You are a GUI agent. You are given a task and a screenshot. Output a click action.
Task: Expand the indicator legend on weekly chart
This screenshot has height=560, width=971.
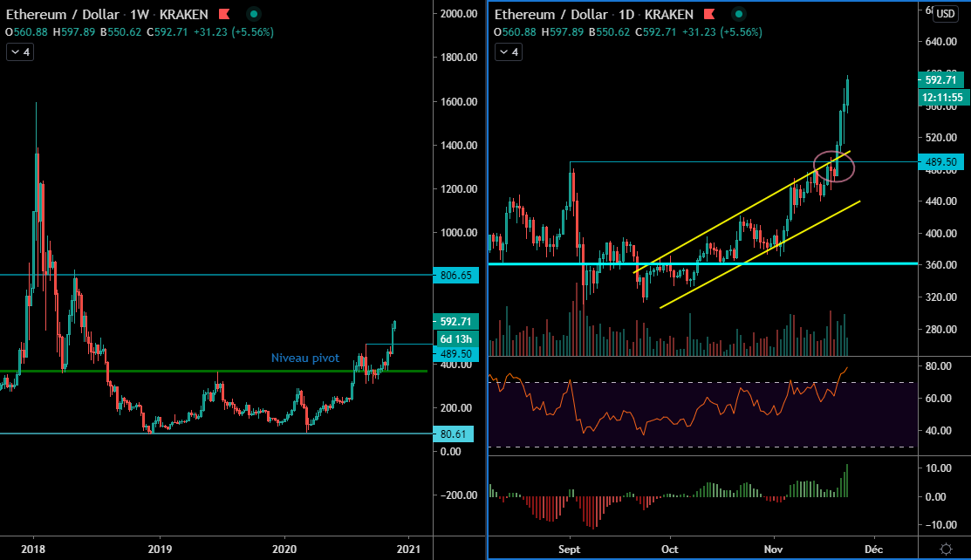pos(19,52)
